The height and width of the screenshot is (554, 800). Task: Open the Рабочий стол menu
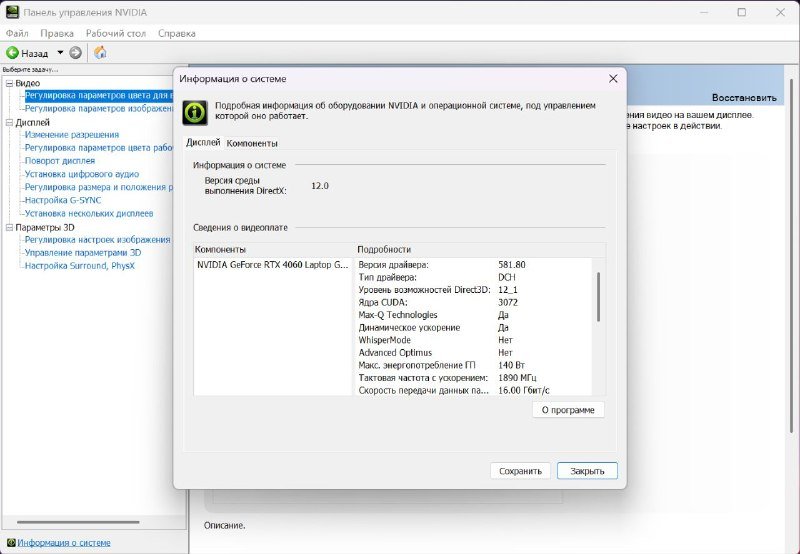(116, 33)
